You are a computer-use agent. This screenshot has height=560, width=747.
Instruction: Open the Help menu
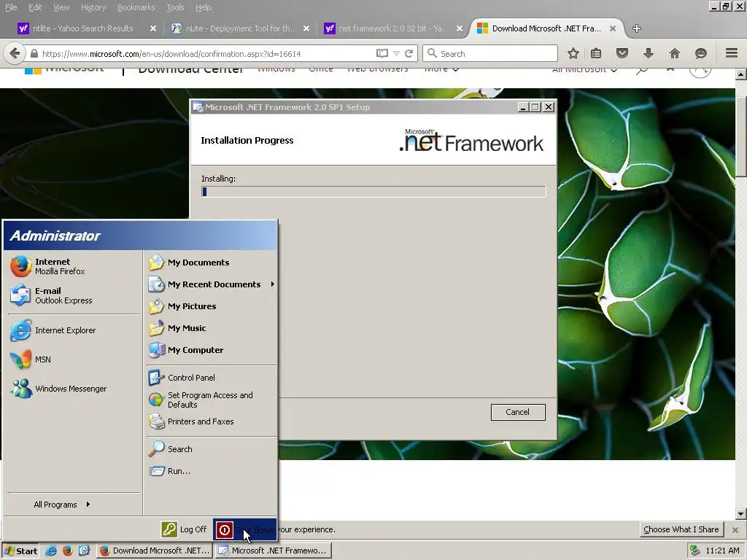coord(203,7)
